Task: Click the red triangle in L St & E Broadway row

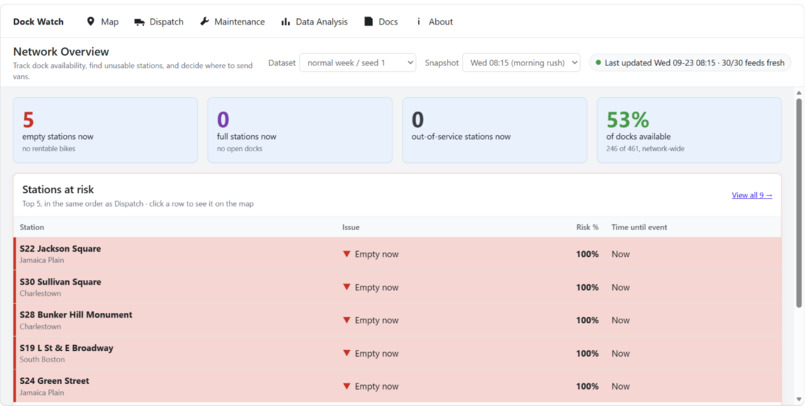Action: 346,353
